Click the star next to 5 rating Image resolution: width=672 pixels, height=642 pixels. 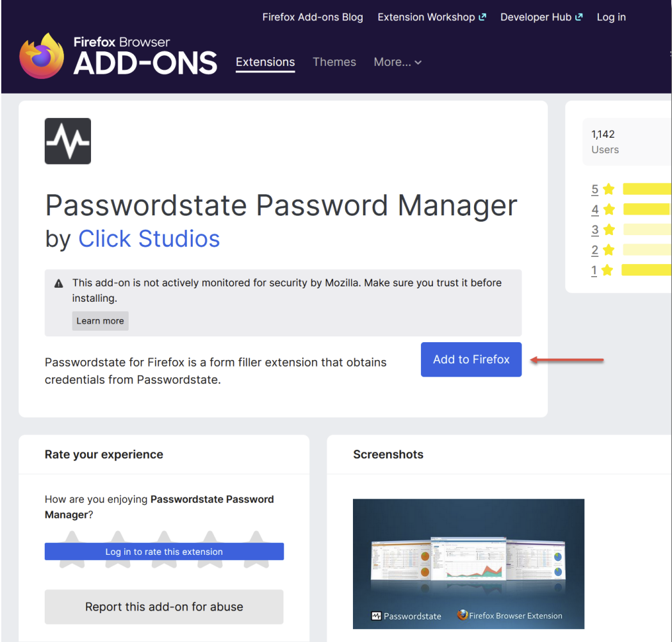609,189
